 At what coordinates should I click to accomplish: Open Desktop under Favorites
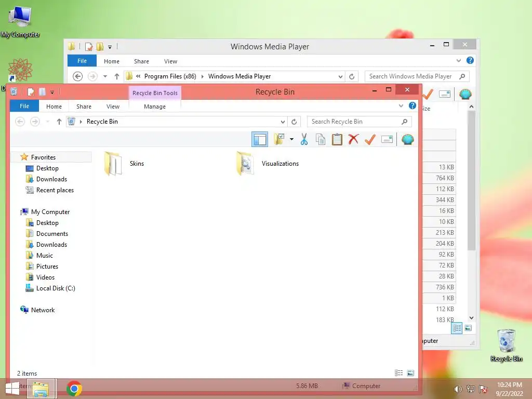(47, 168)
